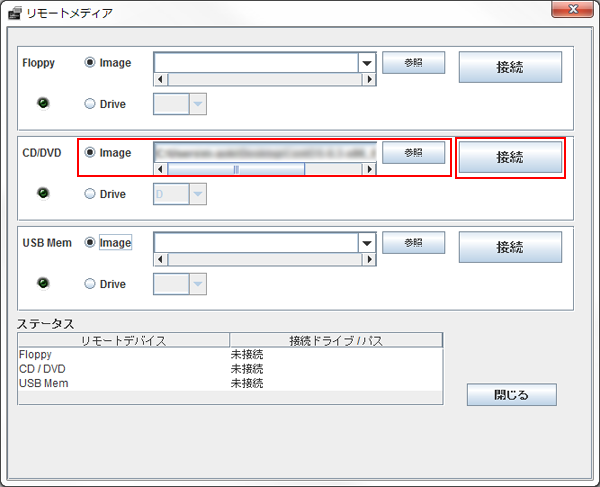This screenshot has height=487, width=600.
Task: Click CD/DVD path horizontal scrollbar thumb
Action: coord(236,169)
